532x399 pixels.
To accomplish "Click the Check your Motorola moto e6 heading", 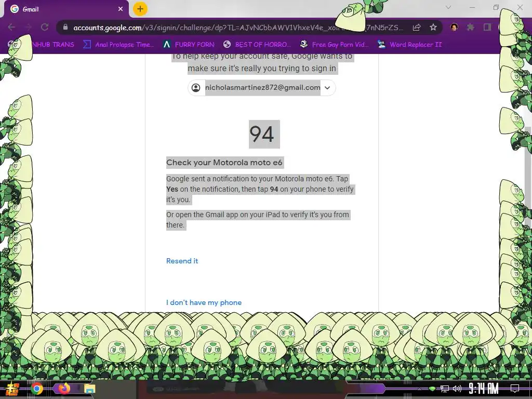I will click(x=224, y=163).
